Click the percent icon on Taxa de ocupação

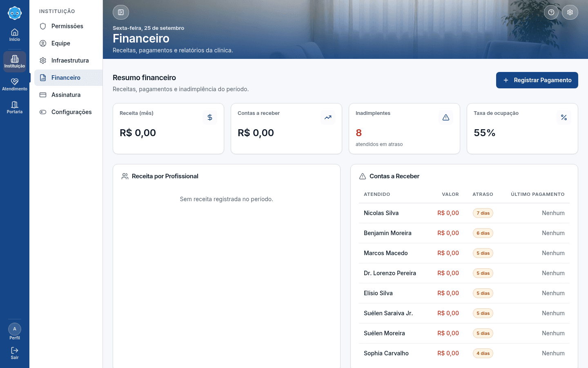(564, 117)
